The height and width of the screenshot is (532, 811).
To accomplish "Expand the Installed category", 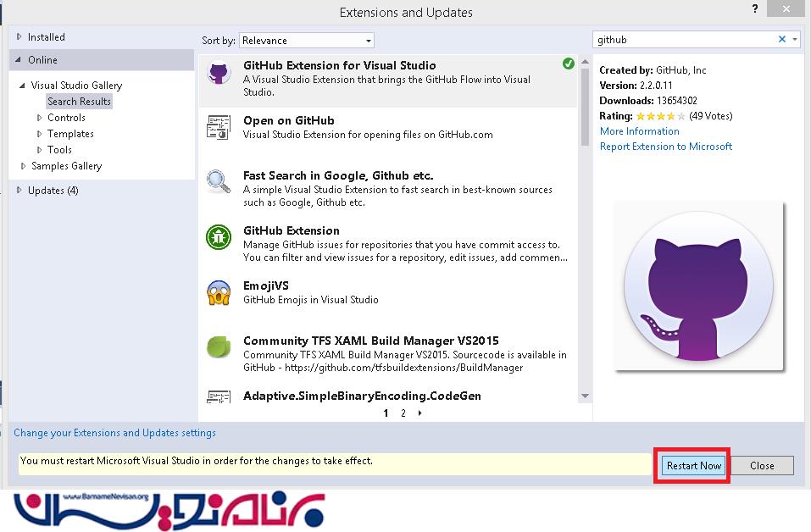I will point(20,37).
